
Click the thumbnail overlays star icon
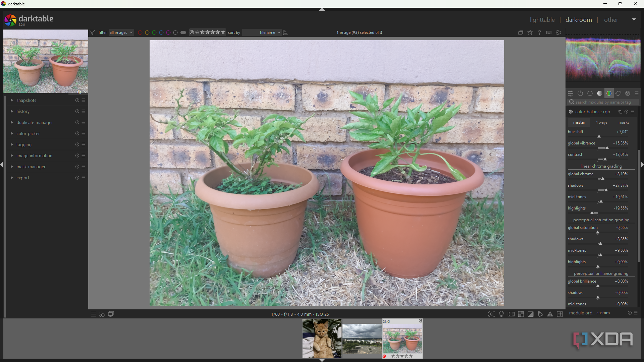pyautogui.click(x=530, y=33)
